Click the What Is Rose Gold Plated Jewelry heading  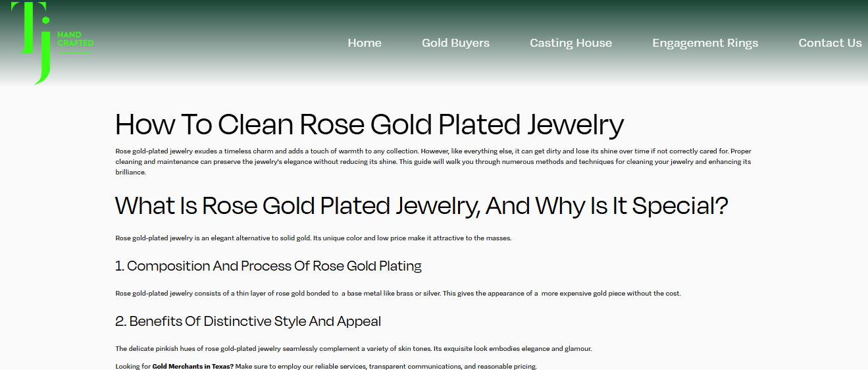coord(422,206)
